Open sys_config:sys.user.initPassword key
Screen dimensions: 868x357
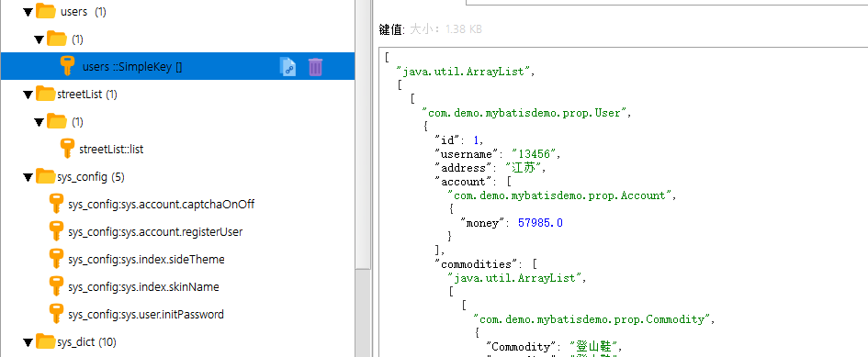[x=146, y=315]
